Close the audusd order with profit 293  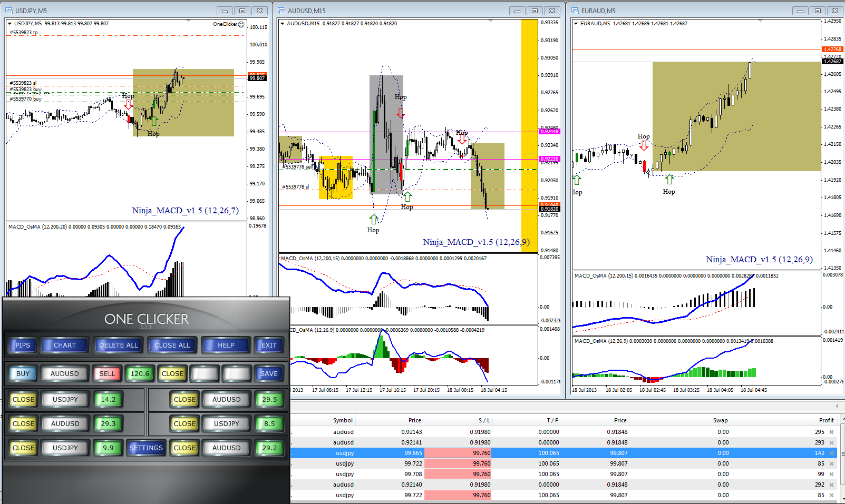click(832, 442)
